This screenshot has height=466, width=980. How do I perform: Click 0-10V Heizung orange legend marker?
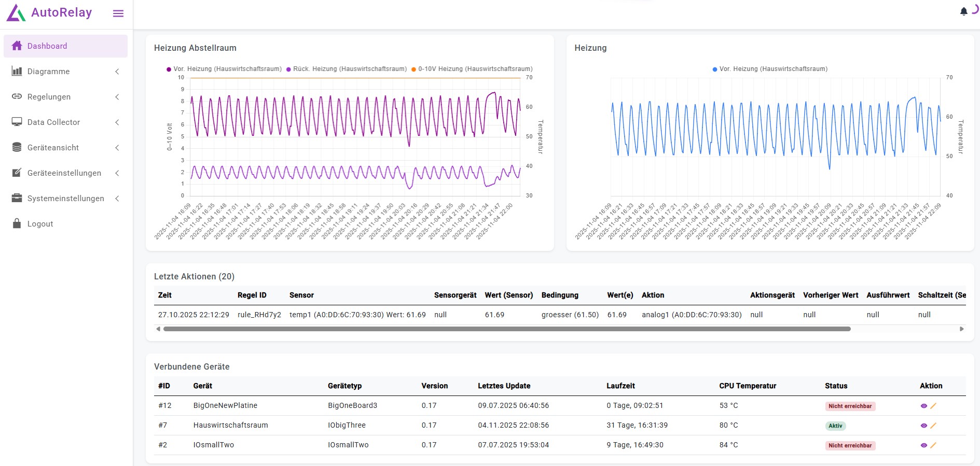413,69
